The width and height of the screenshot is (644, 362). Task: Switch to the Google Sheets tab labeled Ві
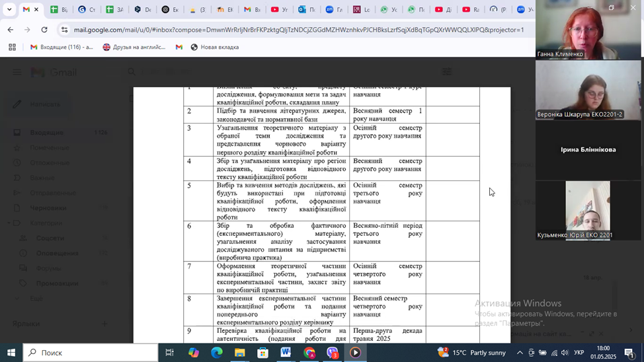point(59,9)
